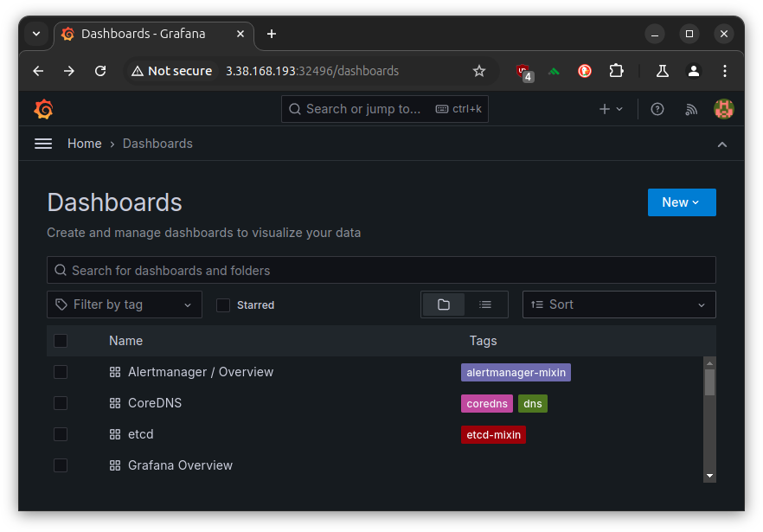Filter by the pink coredns tag

pos(486,404)
